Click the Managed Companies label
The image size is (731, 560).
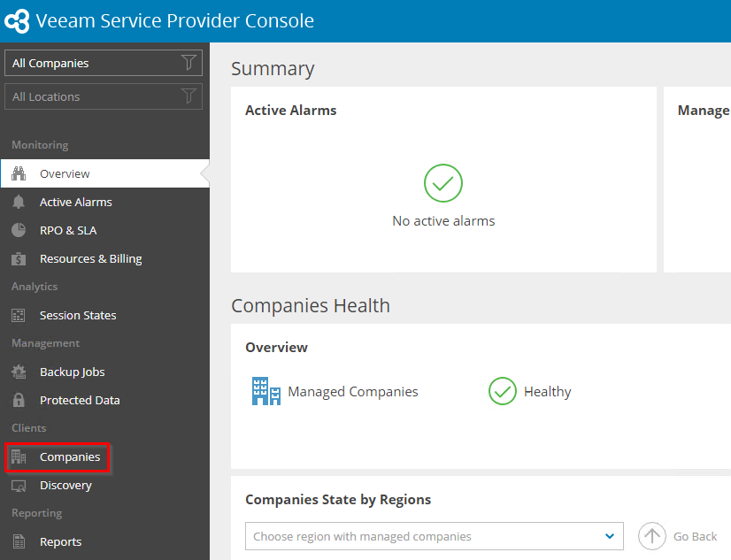click(x=353, y=392)
